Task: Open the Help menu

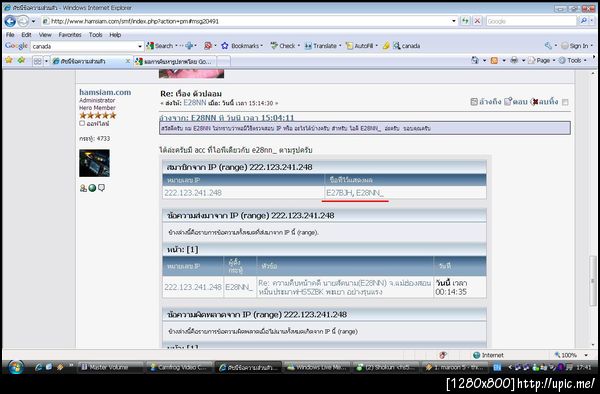Action: pyautogui.click(x=115, y=34)
